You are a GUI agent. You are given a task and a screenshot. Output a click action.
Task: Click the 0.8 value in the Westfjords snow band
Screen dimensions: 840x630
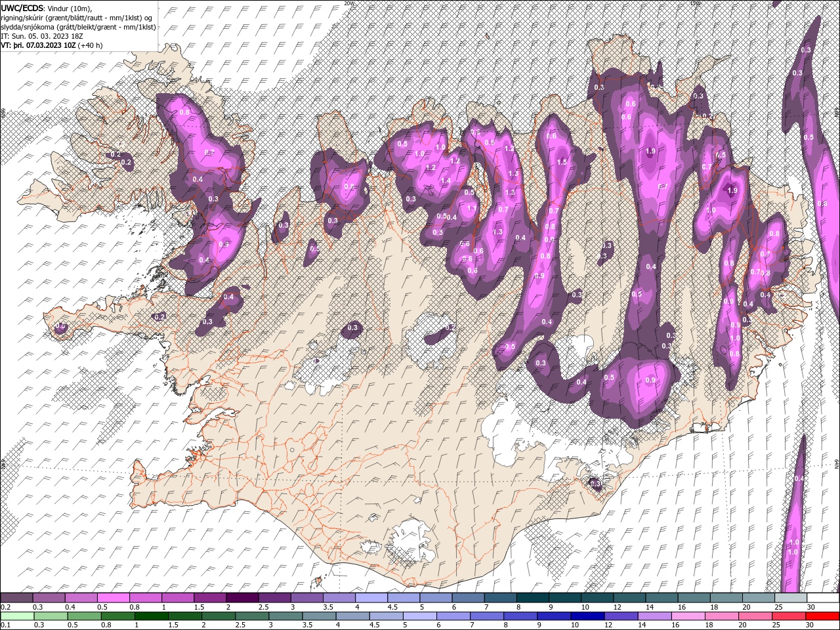(184, 113)
